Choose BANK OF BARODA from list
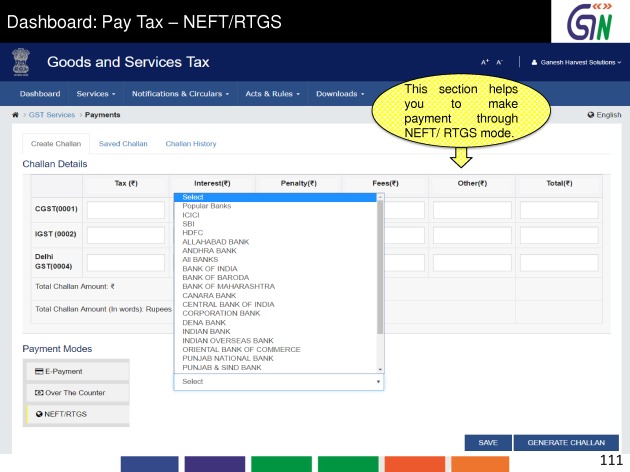Screen dimensions: 630x472 (x=276, y=278)
